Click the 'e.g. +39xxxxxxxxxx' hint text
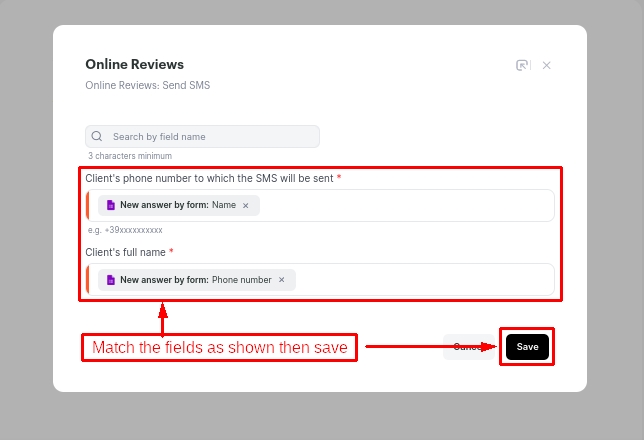 click(x=125, y=230)
